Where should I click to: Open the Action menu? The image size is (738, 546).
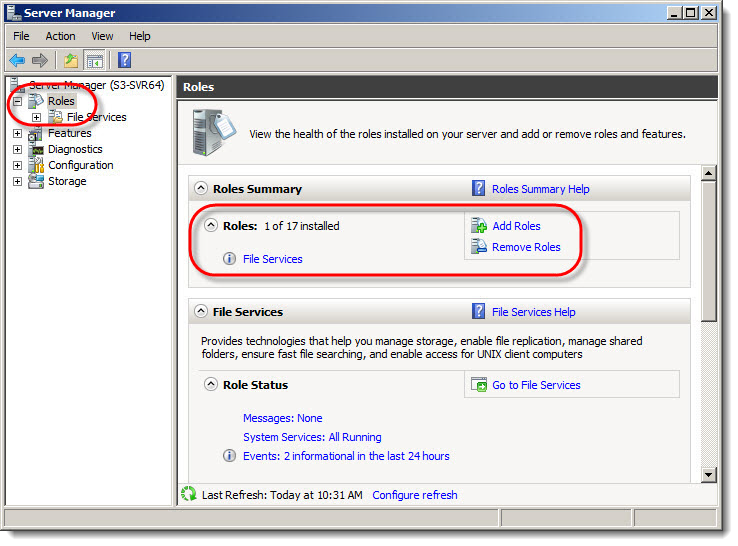[x=60, y=36]
